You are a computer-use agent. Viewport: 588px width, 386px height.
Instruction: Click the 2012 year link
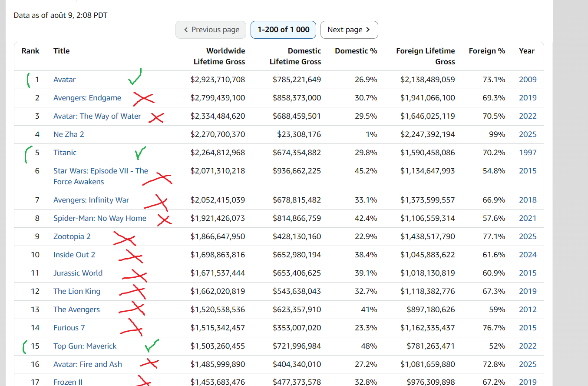click(x=528, y=309)
